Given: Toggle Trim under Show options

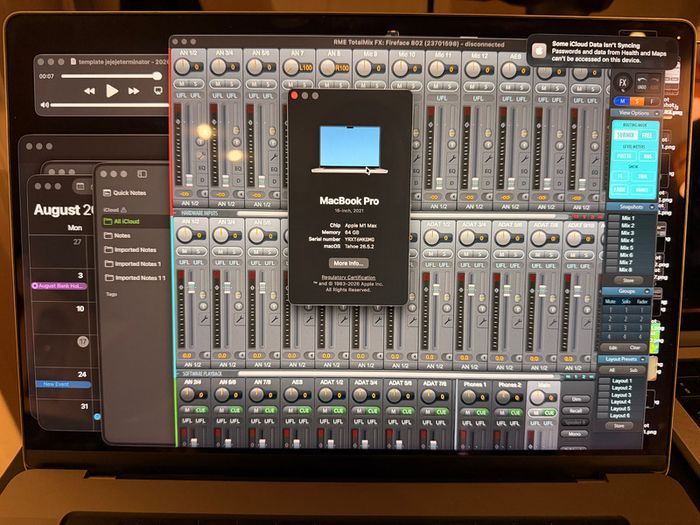Looking at the screenshot, I should click(643, 177).
